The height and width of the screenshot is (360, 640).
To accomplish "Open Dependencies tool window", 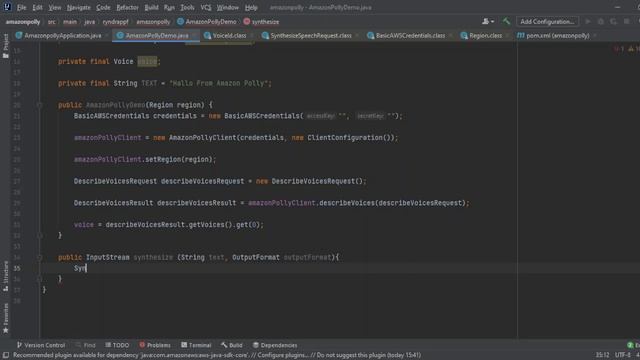I will pos(275,345).
